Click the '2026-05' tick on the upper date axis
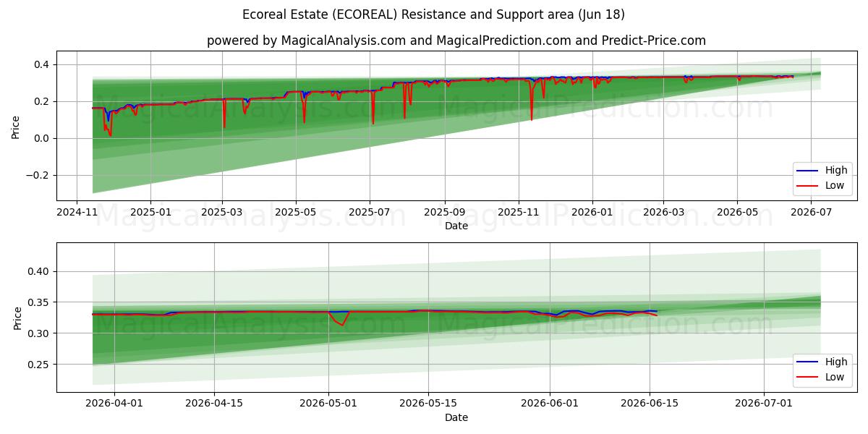This screenshot has width=868, height=434. point(737,213)
